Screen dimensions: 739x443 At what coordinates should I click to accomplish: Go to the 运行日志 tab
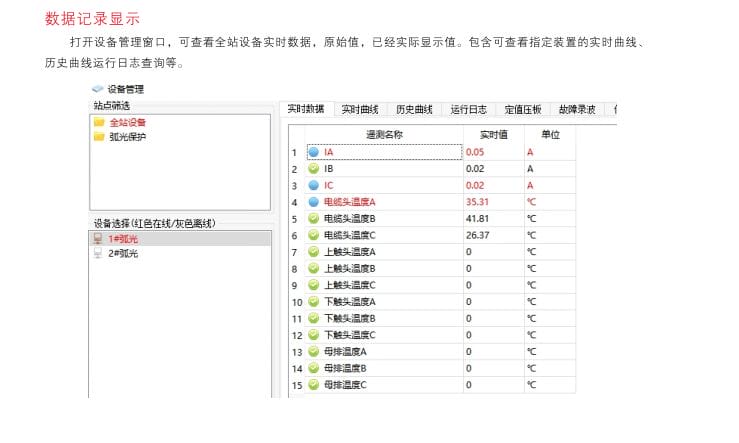coord(468,109)
